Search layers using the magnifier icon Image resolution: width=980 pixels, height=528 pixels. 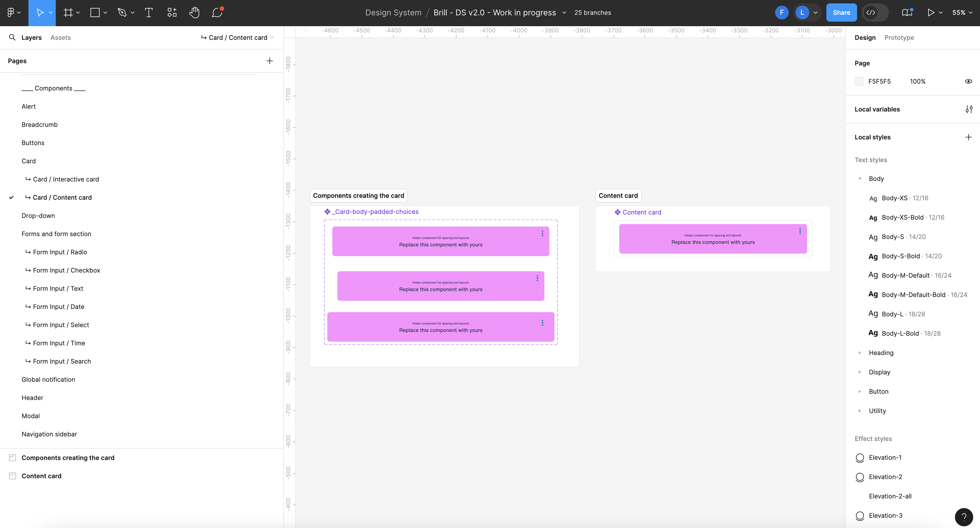(x=12, y=37)
